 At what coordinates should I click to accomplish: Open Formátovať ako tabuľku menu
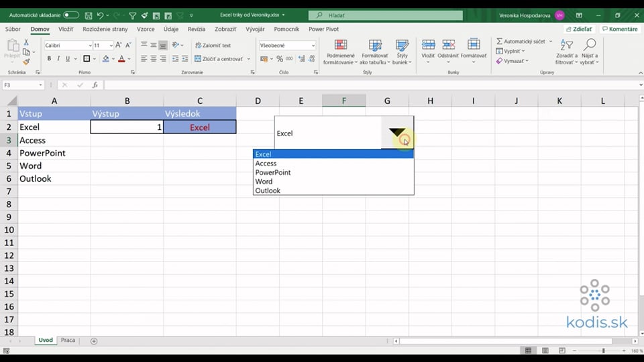(x=374, y=52)
